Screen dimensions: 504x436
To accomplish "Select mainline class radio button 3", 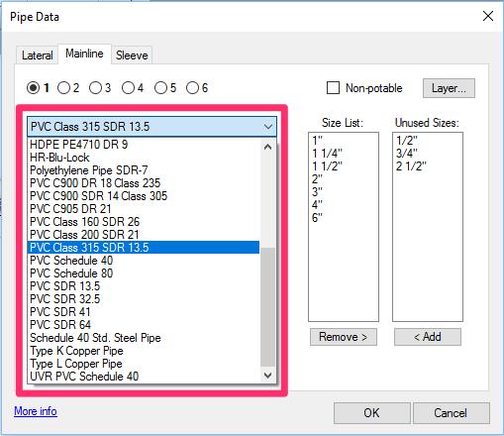I will pyautogui.click(x=96, y=88).
